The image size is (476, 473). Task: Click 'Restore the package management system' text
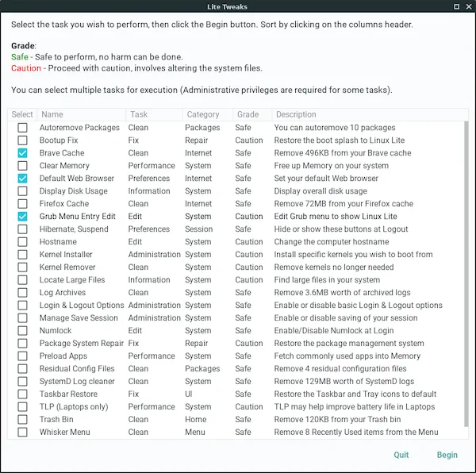pyautogui.click(x=349, y=344)
